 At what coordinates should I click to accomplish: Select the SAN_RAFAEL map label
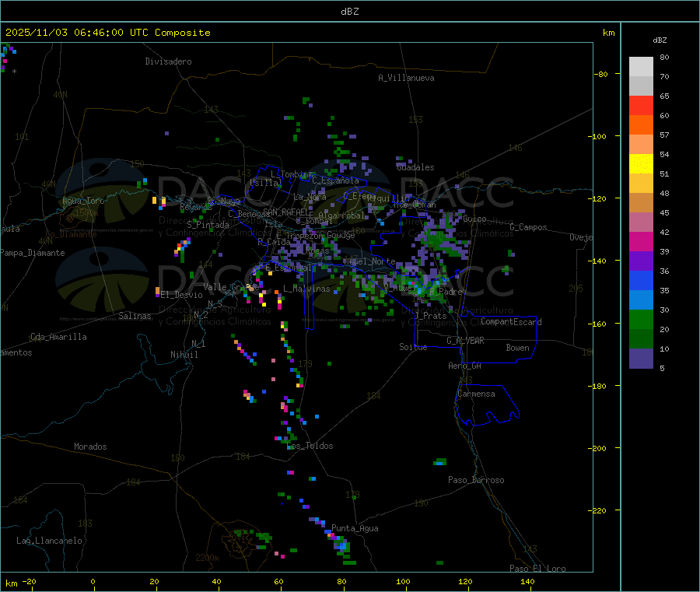tap(285, 212)
